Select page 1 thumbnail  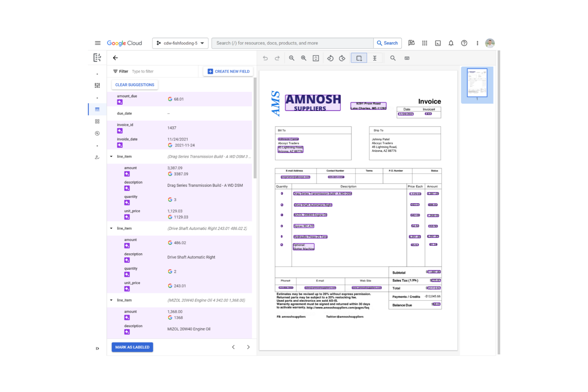point(477,83)
